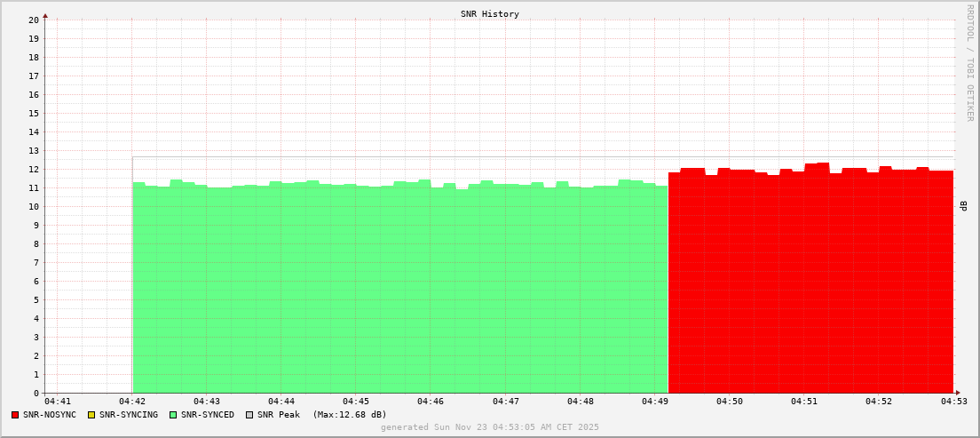
Task: Click the dB unit label on right side
Action: click(963, 206)
